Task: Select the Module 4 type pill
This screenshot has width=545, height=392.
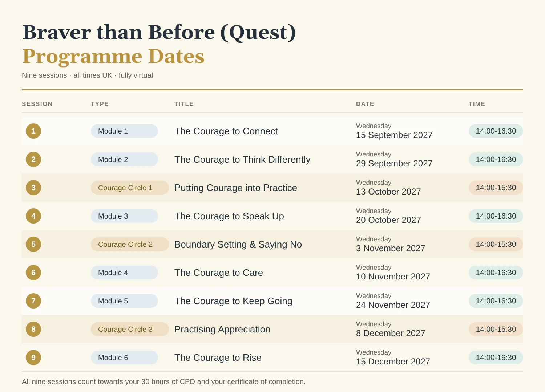Action: point(124,273)
